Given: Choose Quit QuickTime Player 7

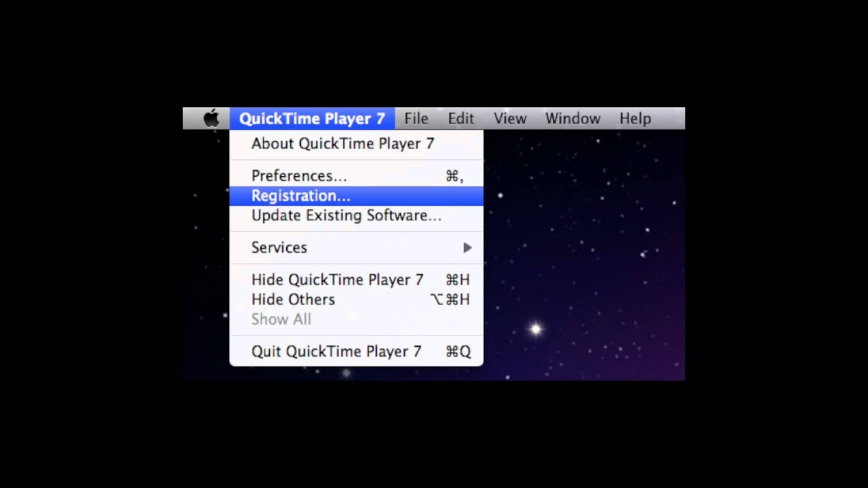Looking at the screenshot, I should [357, 352].
